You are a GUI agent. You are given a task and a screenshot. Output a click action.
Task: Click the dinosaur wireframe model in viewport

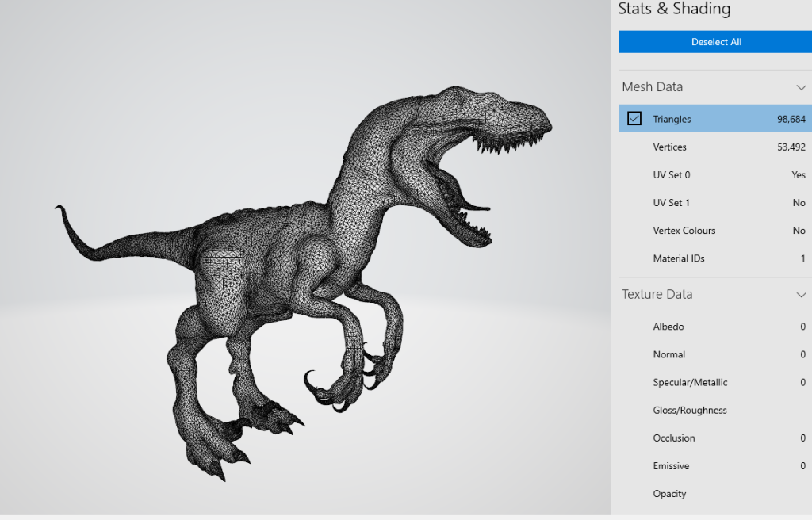303,282
